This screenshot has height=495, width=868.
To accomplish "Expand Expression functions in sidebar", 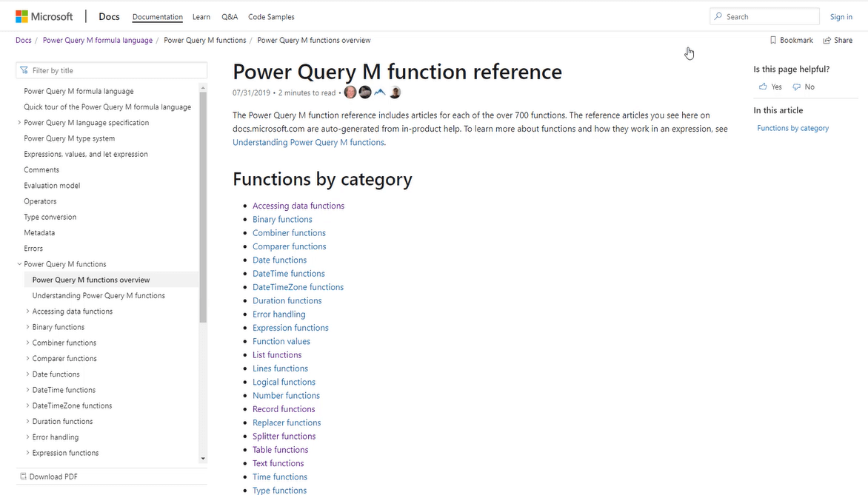I will coord(27,453).
